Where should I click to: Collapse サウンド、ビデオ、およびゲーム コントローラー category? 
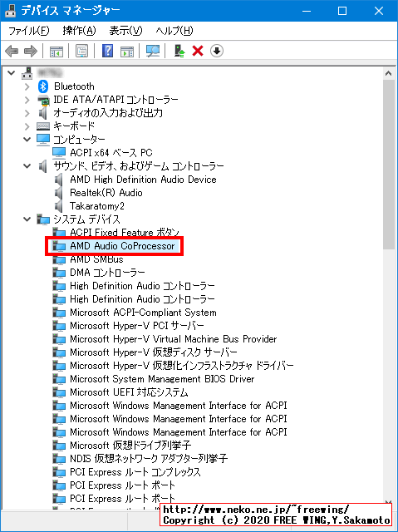(x=27, y=166)
